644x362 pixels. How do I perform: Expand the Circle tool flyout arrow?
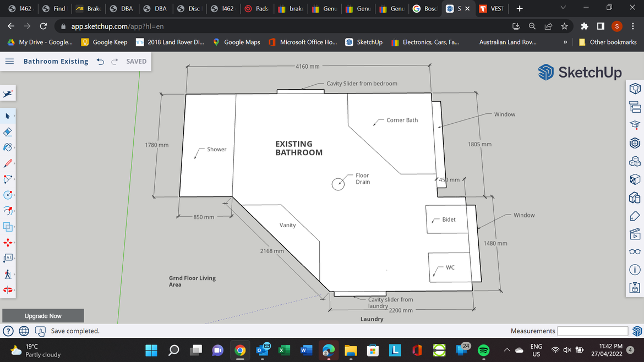[x=14, y=195]
